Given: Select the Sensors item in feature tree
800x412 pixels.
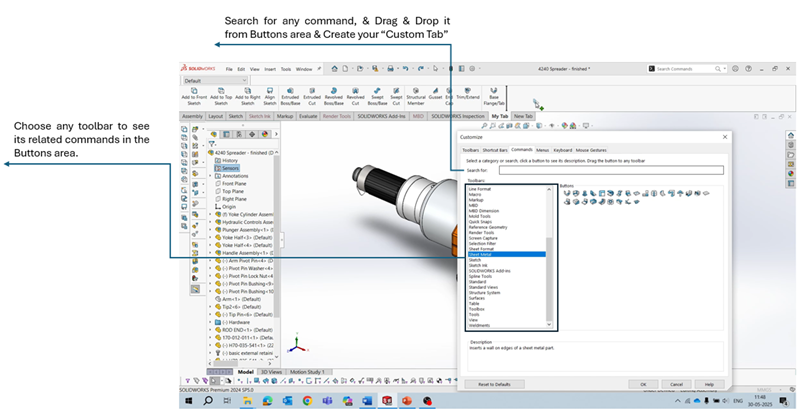Looking at the screenshot, I should [x=230, y=168].
